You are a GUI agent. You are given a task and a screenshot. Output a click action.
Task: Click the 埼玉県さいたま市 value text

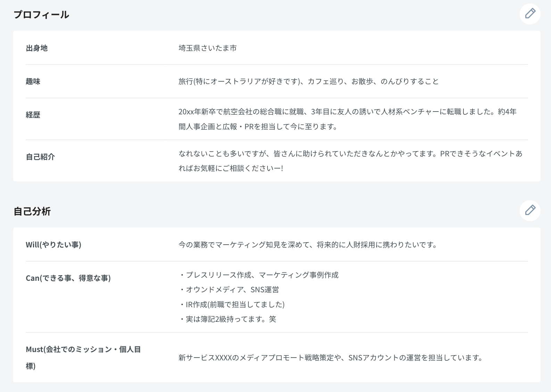pyautogui.click(x=207, y=48)
